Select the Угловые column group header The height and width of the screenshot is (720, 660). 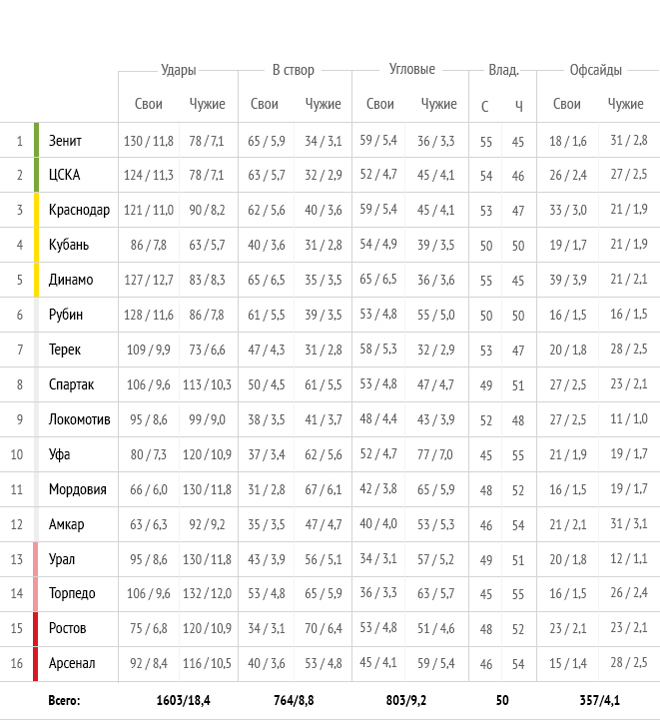coord(411,70)
